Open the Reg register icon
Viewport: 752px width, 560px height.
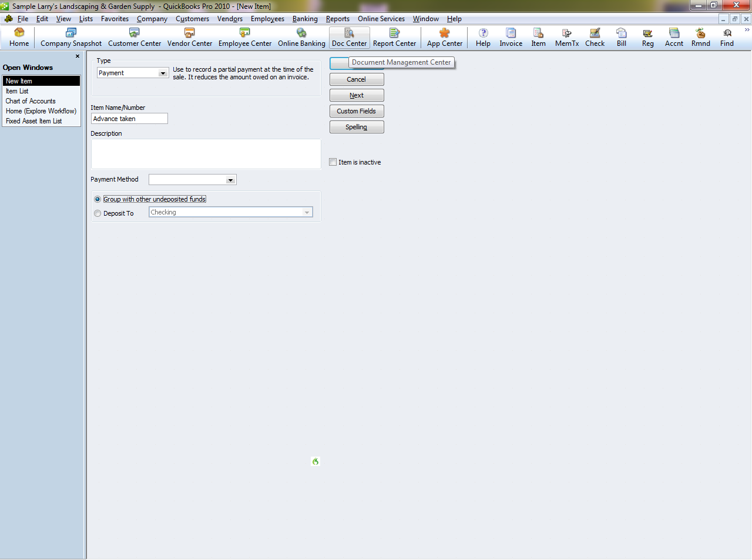(648, 38)
